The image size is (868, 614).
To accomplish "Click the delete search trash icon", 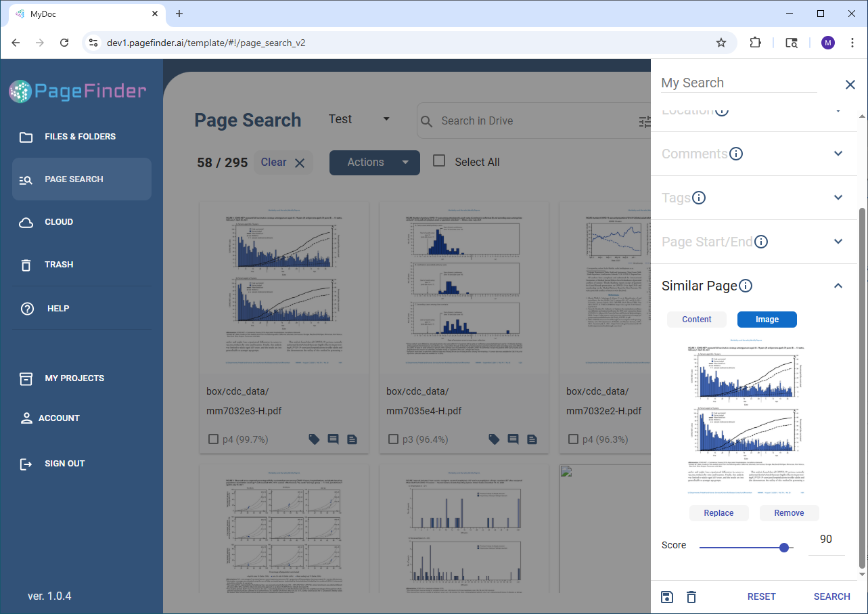I will coord(691,596).
